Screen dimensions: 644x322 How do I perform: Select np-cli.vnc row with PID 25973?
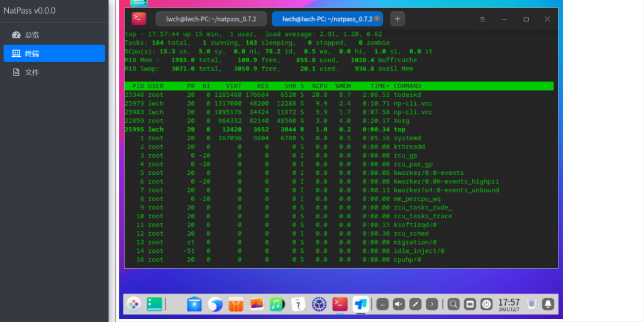click(x=339, y=104)
